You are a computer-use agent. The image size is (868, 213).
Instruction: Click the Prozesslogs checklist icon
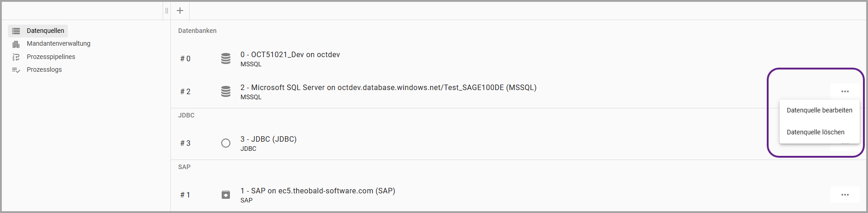click(16, 70)
